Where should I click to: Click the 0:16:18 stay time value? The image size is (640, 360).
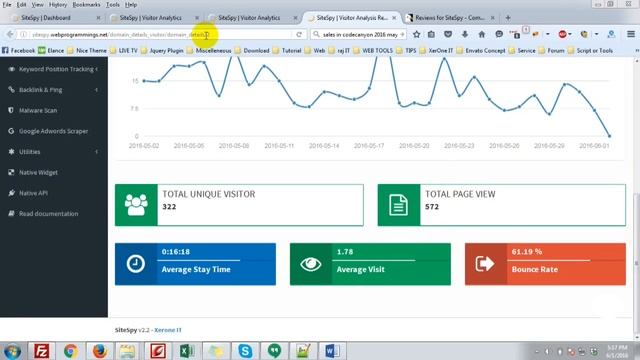click(x=176, y=252)
